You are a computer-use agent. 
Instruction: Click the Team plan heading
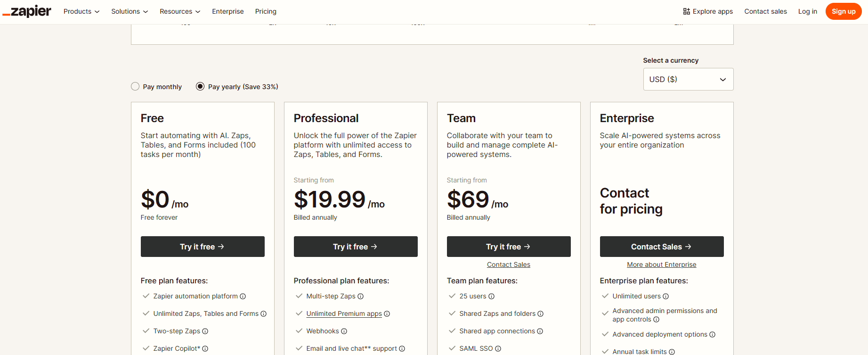point(461,118)
